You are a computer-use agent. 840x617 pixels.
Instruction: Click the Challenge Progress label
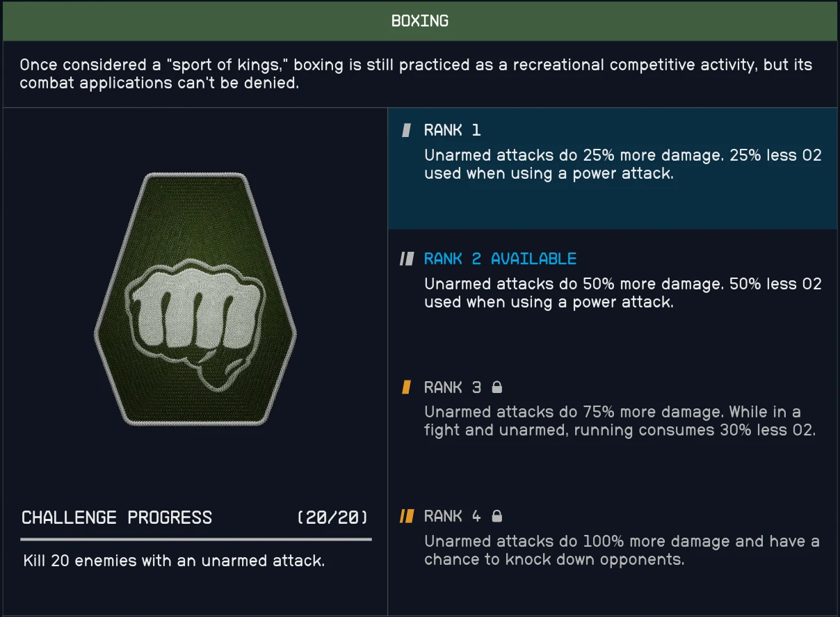tap(117, 518)
